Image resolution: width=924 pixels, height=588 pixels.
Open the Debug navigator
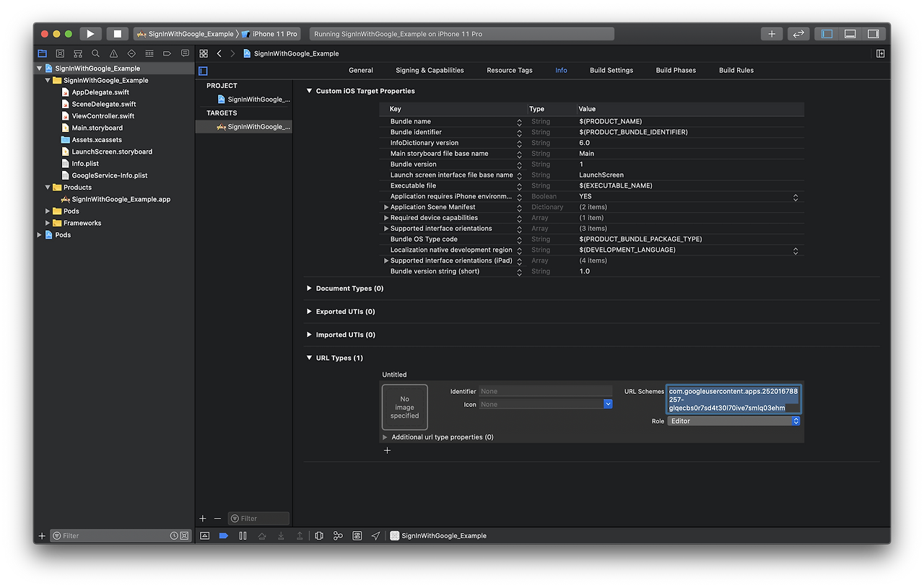pos(149,53)
